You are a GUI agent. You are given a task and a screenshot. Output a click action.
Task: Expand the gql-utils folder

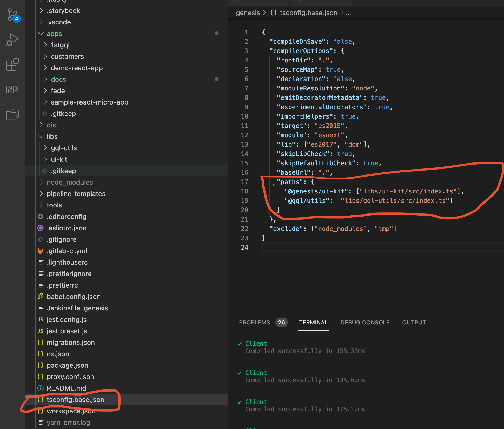45,148
